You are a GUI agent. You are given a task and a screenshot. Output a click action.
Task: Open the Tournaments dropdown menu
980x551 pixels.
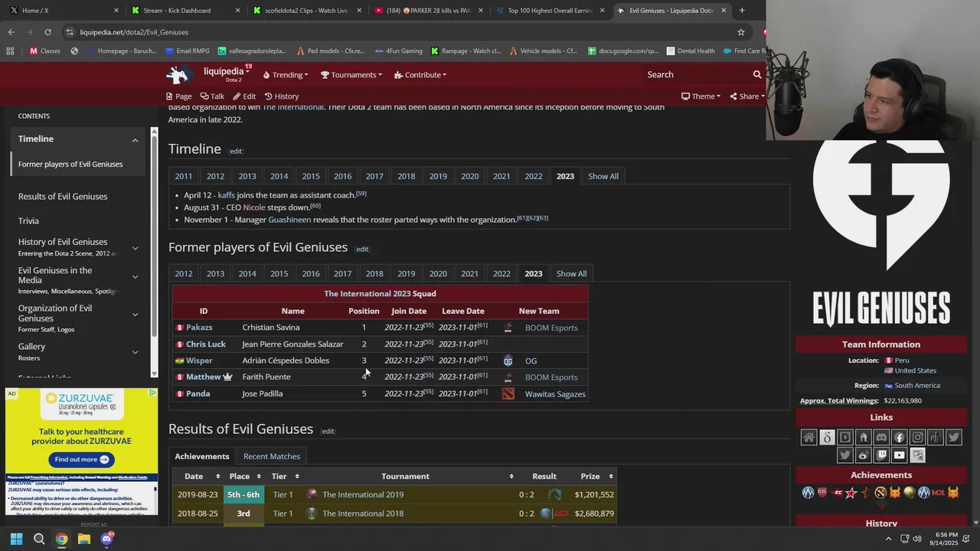(x=351, y=75)
